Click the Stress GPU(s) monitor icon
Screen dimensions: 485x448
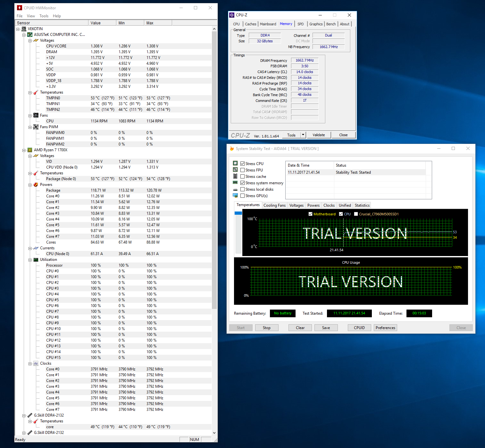coord(235,195)
